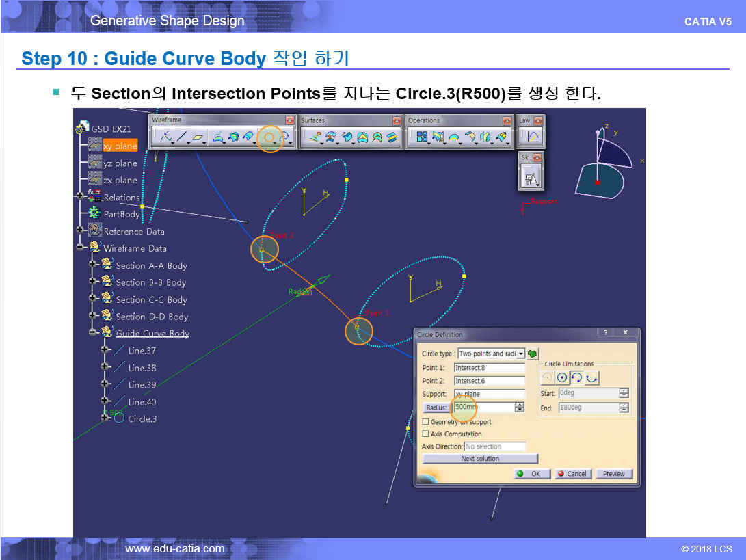This screenshot has width=746, height=560.
Task: Check the Axis Computation checkbox
Action: coord(426,434)
